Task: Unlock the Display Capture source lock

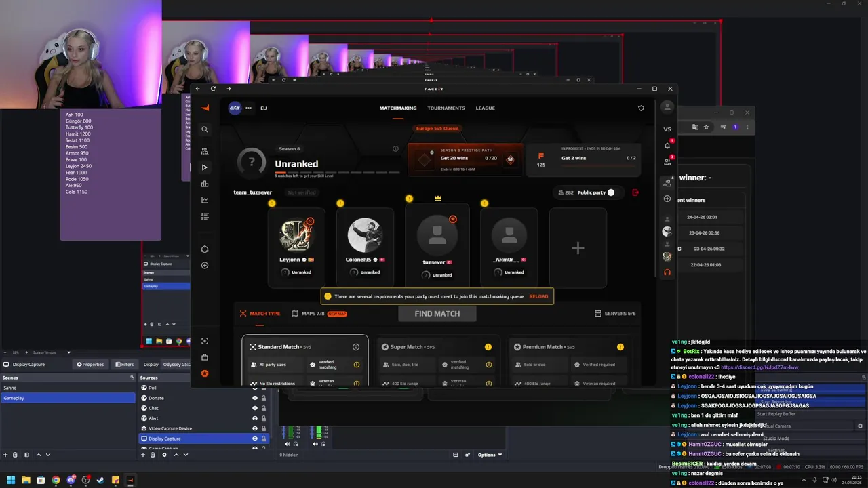Action: coord(264,439)
